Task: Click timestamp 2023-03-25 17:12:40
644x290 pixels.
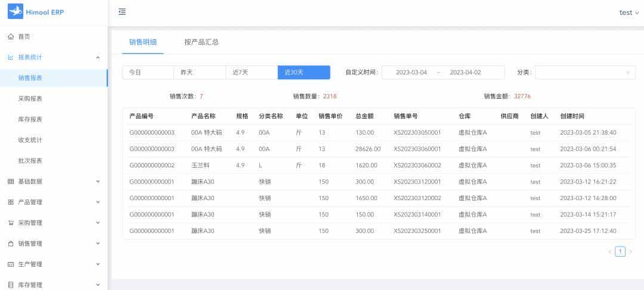Action: (x=588, y=231)
